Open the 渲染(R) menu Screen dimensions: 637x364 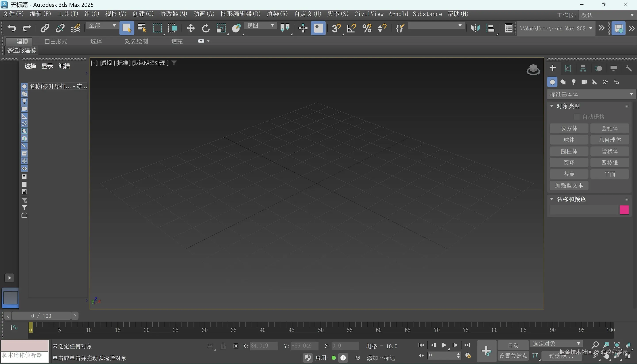coord(276,14)
